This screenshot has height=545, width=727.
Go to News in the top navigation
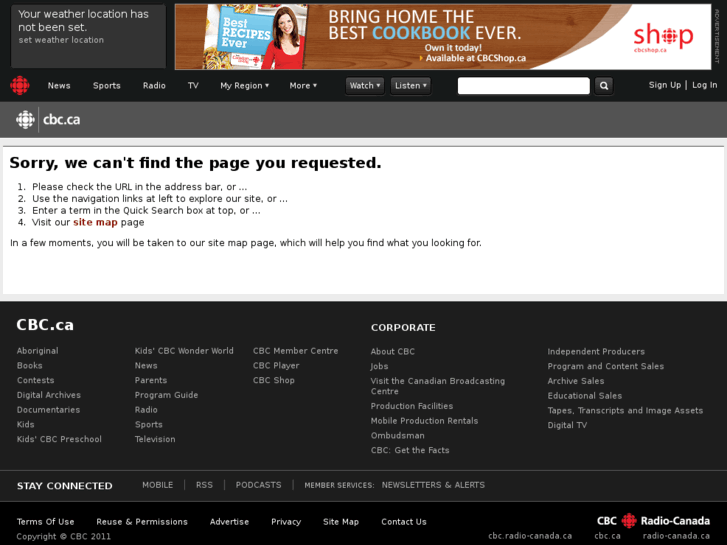[59, 86]
